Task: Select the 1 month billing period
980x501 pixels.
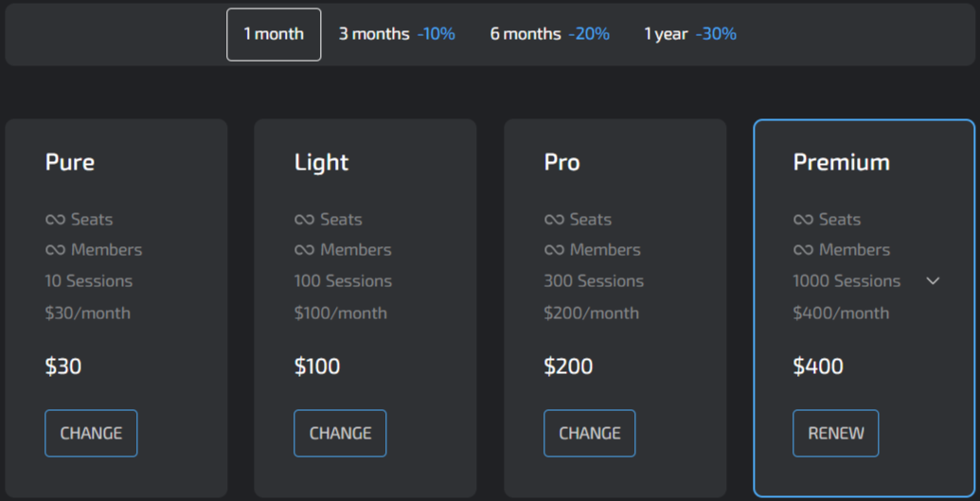Action: coord(274,34)
